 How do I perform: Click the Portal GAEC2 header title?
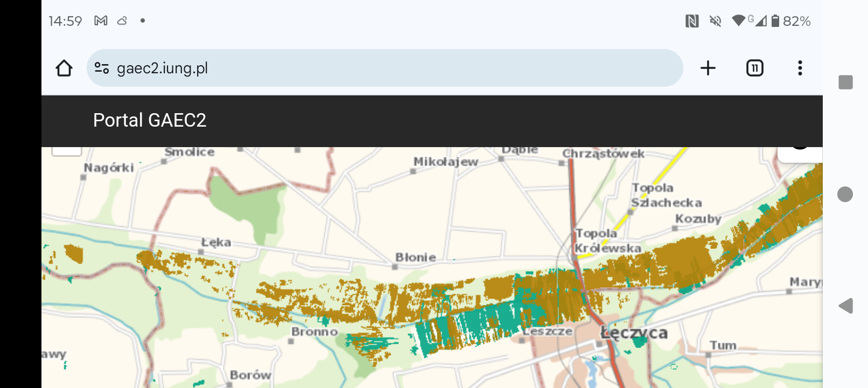[x=150, y=120]
